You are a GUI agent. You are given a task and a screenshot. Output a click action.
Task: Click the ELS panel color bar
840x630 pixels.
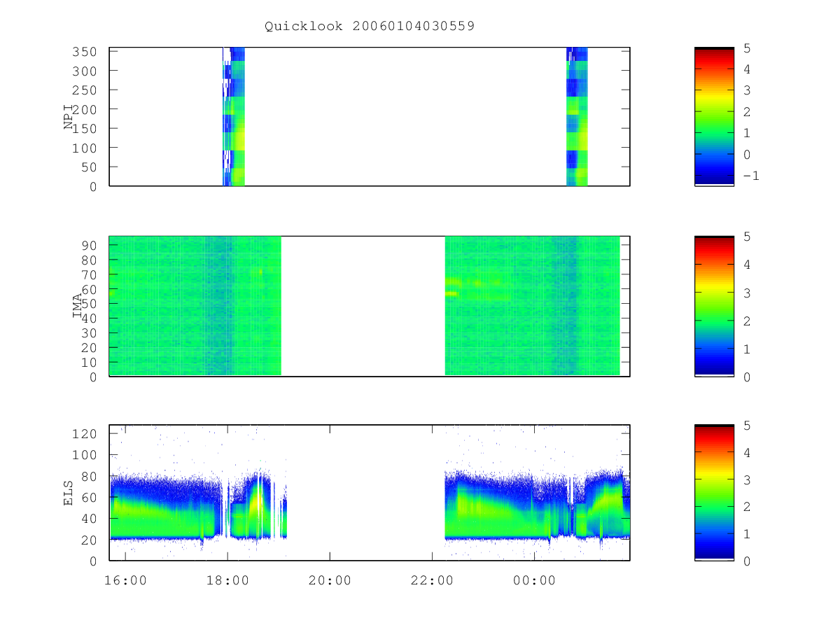coord(714,492)
